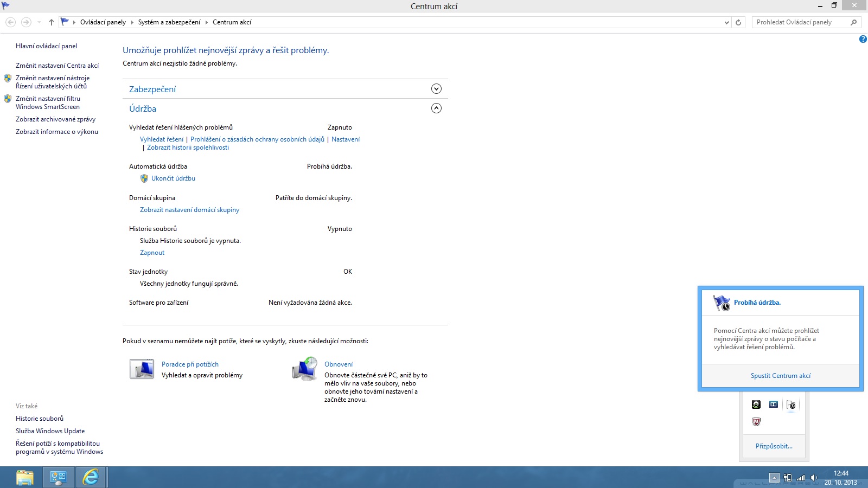Click the Dolby tray icon
The height and width of the screenshot is (488, 868).
[774, 404]
